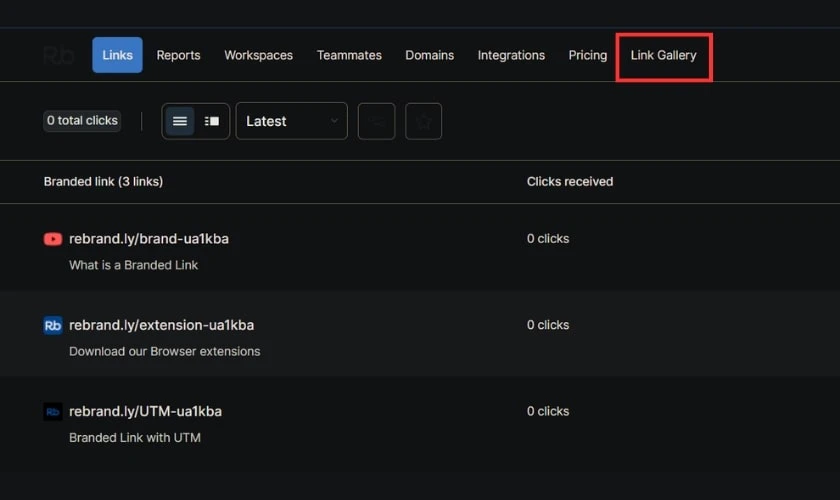The height and width of the screenshot is (500, 840).
Task: Open the rebrand.ly/extension-ua1kba link
Action: tap(161, 325)
